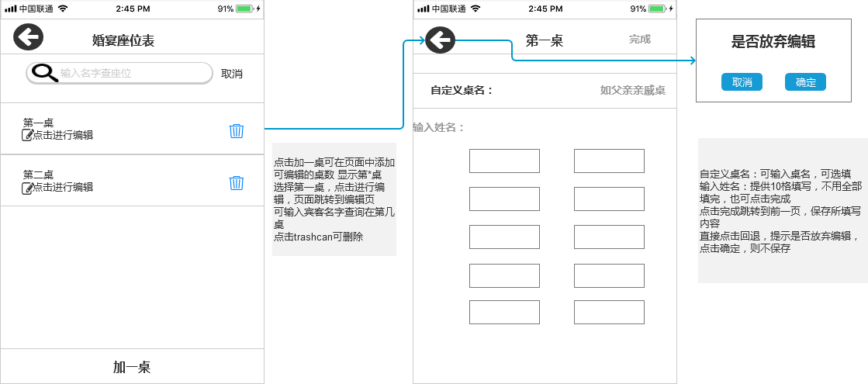Tap Wi-Fi icon in left phone status bar
Image resolution: width=868 pixels, height=384 pixels.
coord(63,9)
